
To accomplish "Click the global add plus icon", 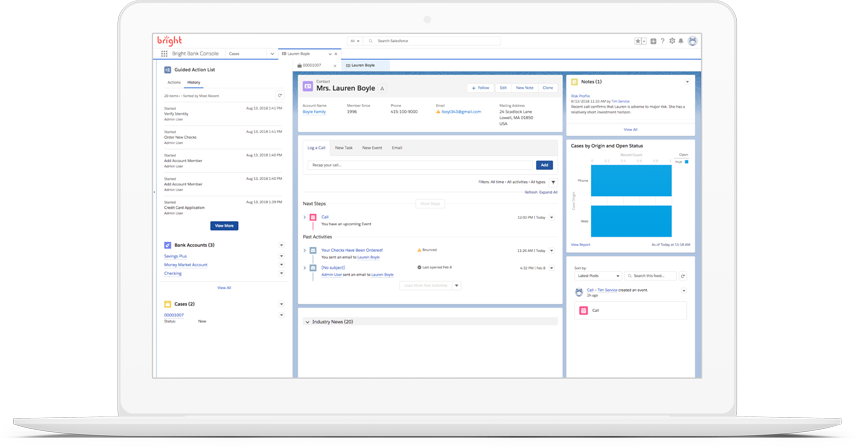I will (x=653, y=41).
